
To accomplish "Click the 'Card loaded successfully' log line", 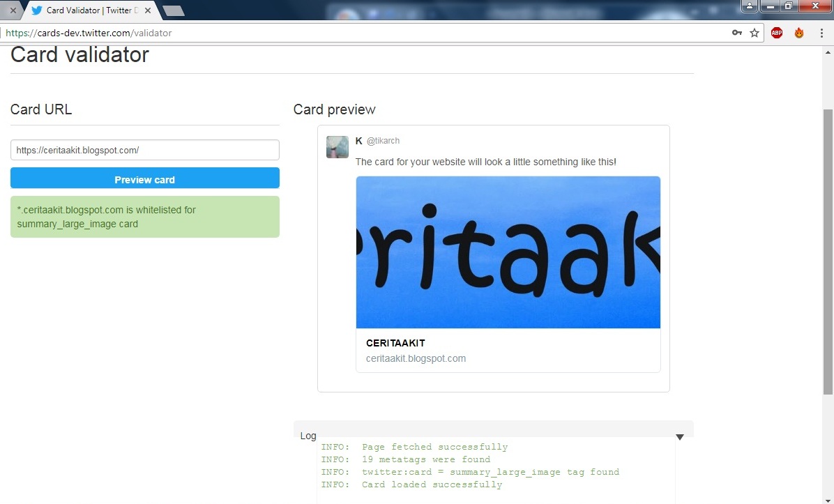I will [x=411, y=484].
